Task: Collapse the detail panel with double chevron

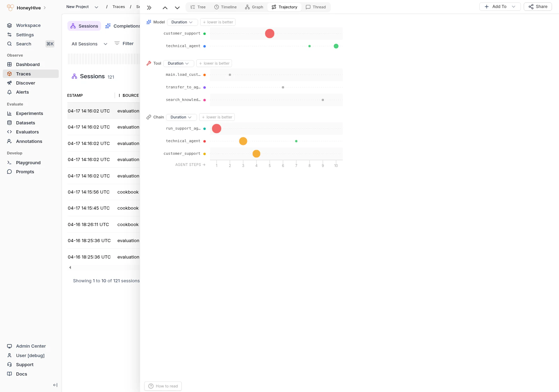Action: click(149, 7)
